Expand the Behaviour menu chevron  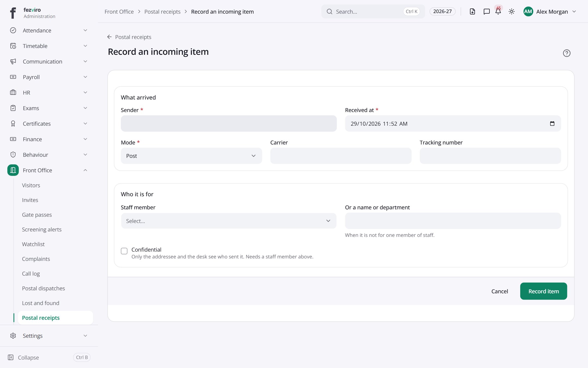click(x=85, y=155)
